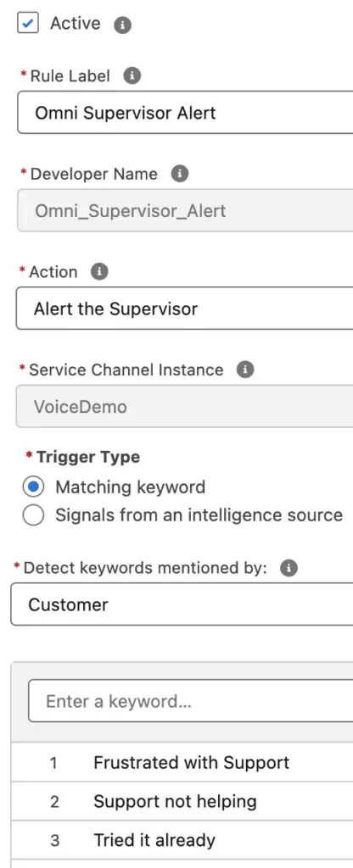Focus the Enter a keyword input

click(x=191, y=701)
